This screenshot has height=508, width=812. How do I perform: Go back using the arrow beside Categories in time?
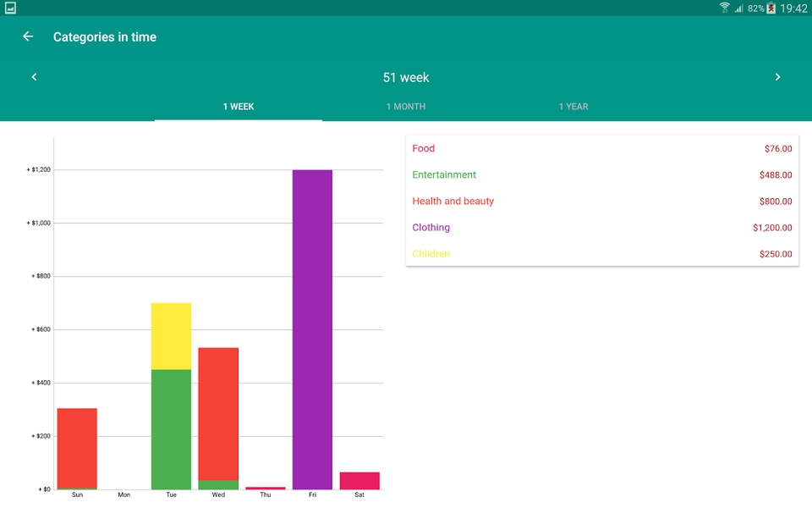coord(28,36)
